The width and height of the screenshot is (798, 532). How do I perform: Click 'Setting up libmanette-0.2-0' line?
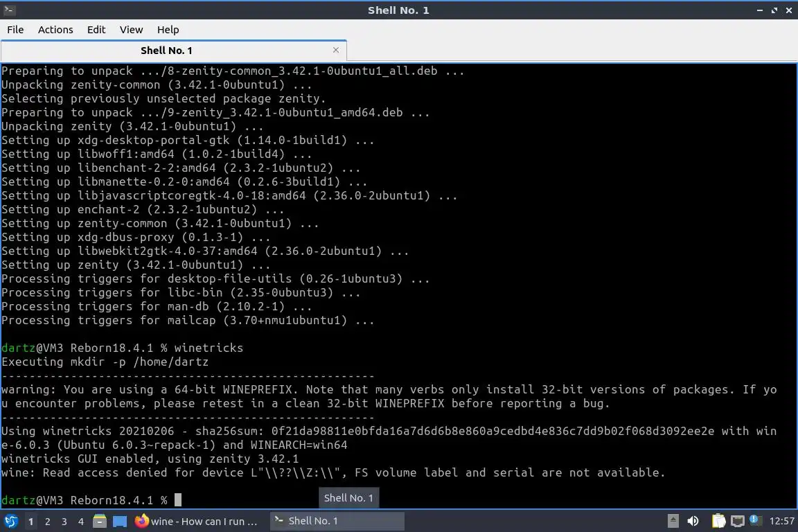coord(184,181)
